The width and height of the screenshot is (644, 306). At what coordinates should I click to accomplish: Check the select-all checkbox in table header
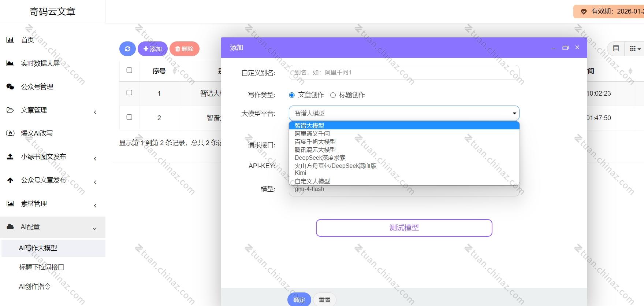(129, 70)
